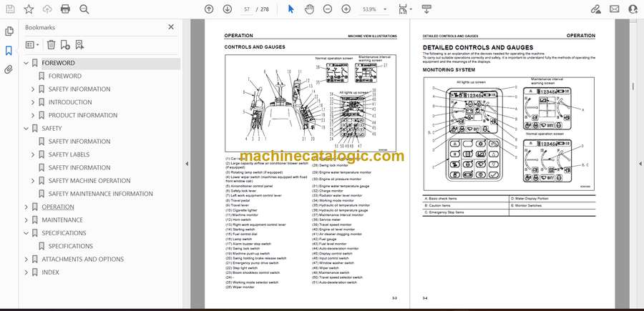This screenshot has width=644, height=311.
Task: Open the share with others person icon
Action: pyautogui.click(x=633, y=9)
